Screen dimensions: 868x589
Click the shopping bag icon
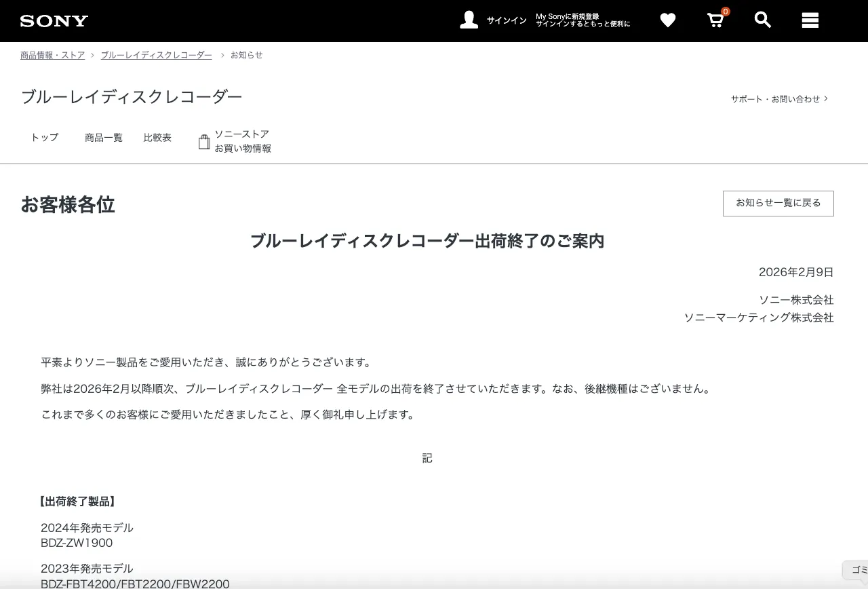pyautogui.click(x=204, y=142)
